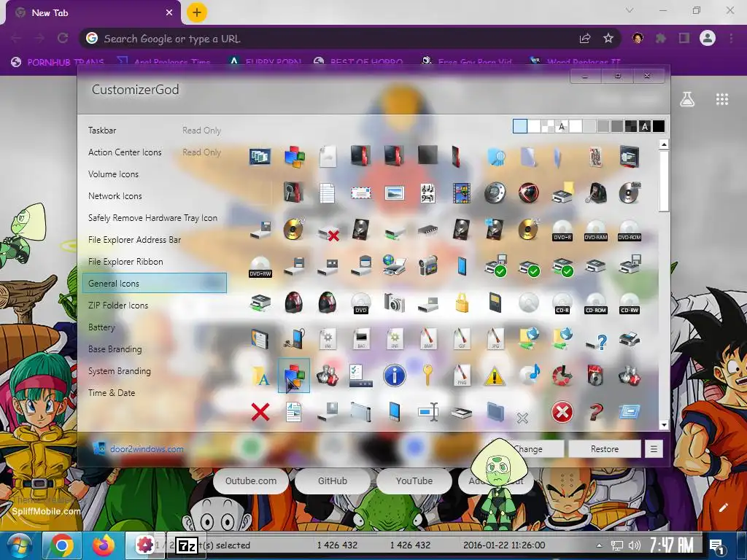Select the film strip video icon
This screenshot has width=747, height=560.
[x=462, y=193]
